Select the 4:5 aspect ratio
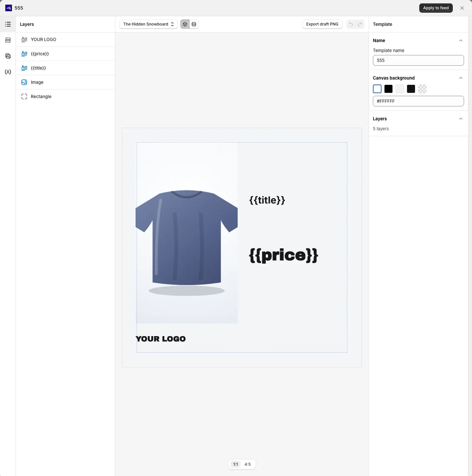 click(x=248, y=464)
